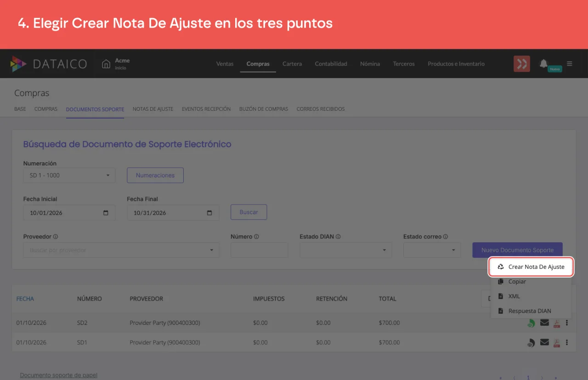Expand the Estado correo dropdown

click(x=432, y=250)
